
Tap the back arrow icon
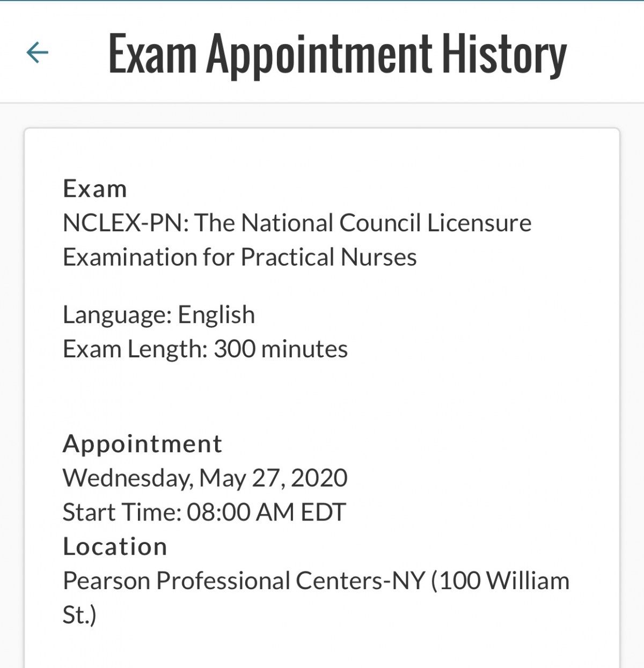(x=38, y=53)
